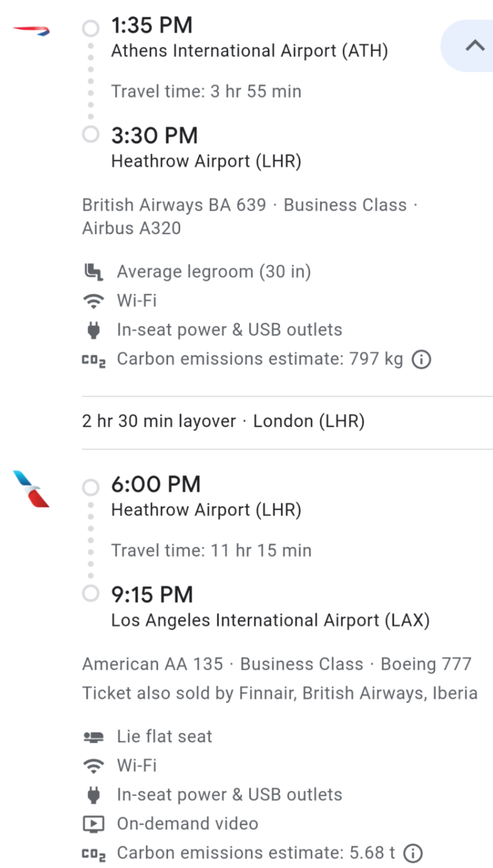Click the CO2 icon for American flight
This screenshot has width=493, height=868.
[94, 854]
